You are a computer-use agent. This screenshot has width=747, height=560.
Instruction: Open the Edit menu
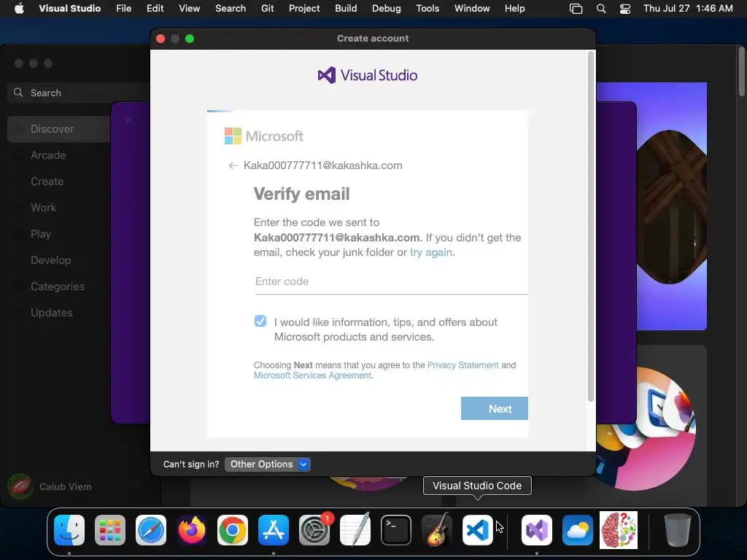(x=155, y=9)
